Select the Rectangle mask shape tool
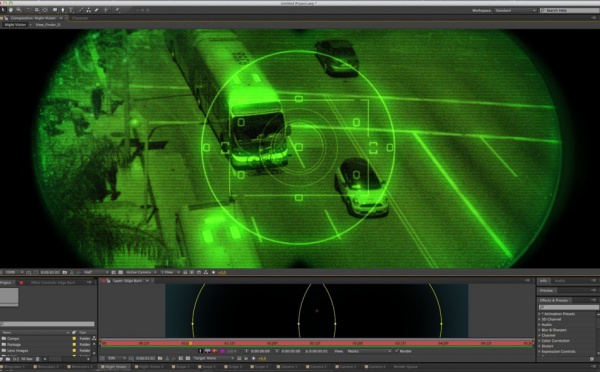 coord(55,10)
